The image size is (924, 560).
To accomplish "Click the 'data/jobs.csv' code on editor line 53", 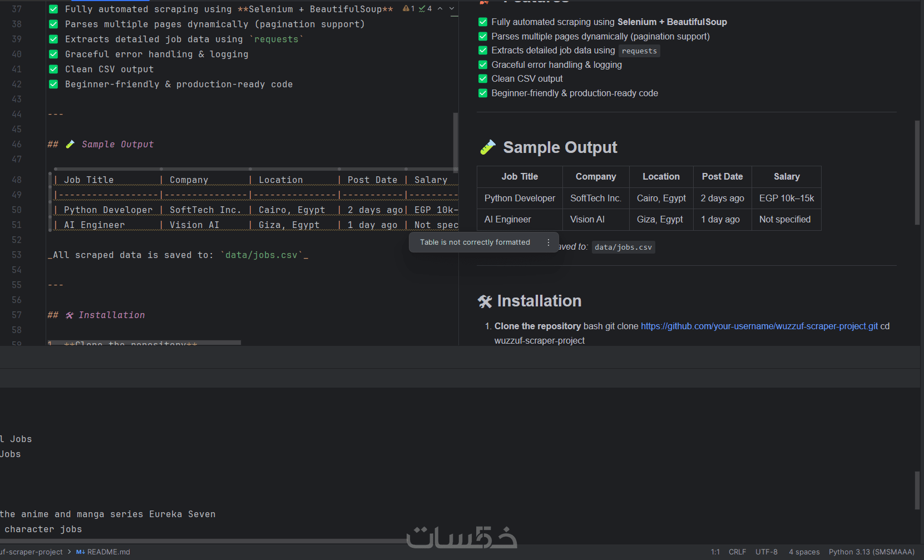I will pyautogui.click(x=261, y=255).
